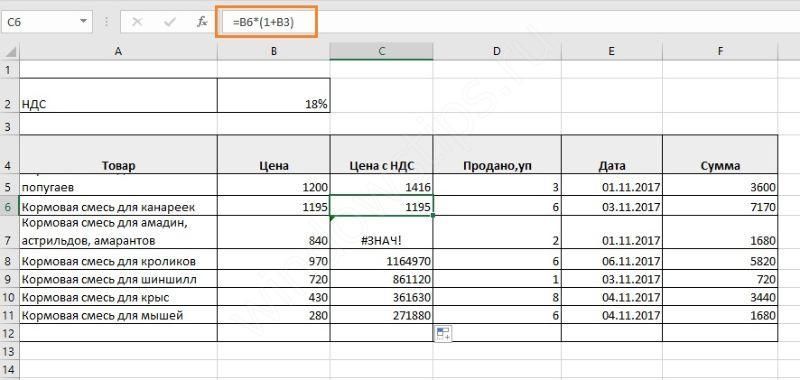The width and height of the screenshot is (800, 380).
Task: Select column C header
Action: click(x=382, y=52)
